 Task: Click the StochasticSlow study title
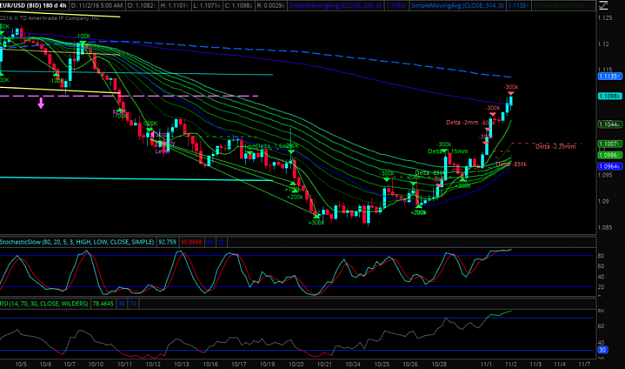pyautogui.click(x=77, y=242)
